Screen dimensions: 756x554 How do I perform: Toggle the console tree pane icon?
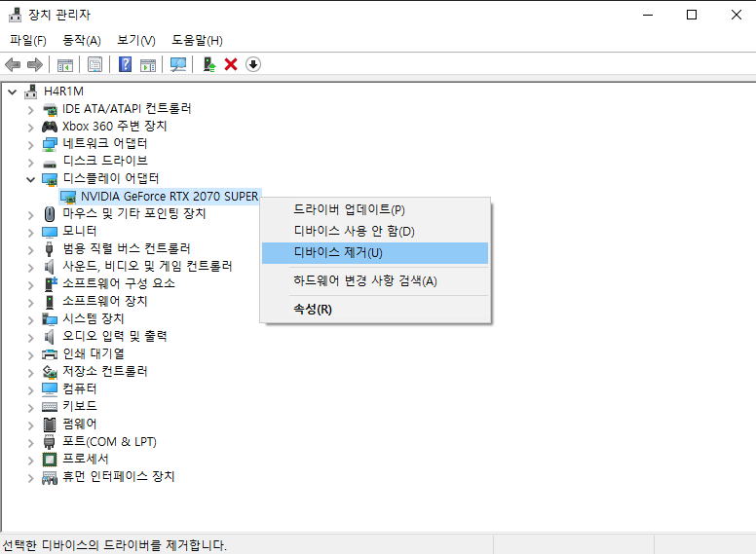point(65,64)
